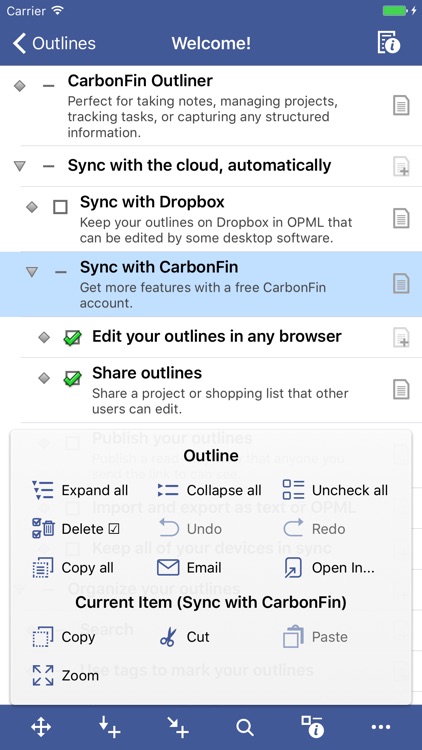Open outline info icon in header
This screenshot has width=422, height=750.
[389, 43]
